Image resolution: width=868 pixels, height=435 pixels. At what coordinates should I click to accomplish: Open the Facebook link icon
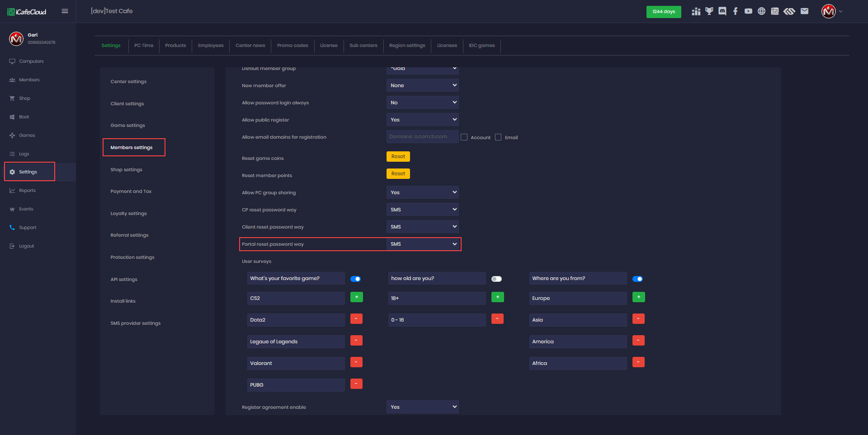click(735, 11)
